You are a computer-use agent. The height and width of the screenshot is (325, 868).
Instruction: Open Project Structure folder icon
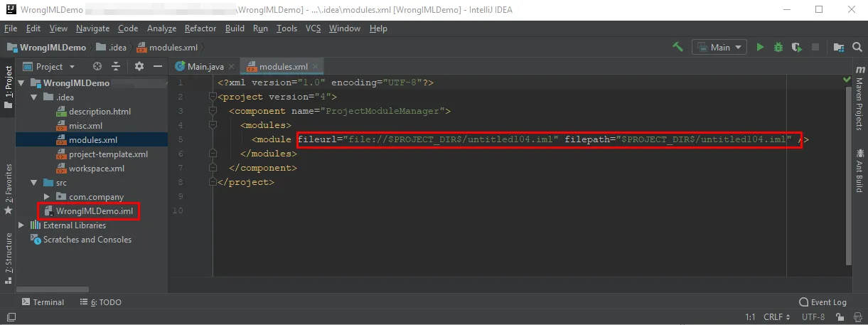(x=839, y=47)
